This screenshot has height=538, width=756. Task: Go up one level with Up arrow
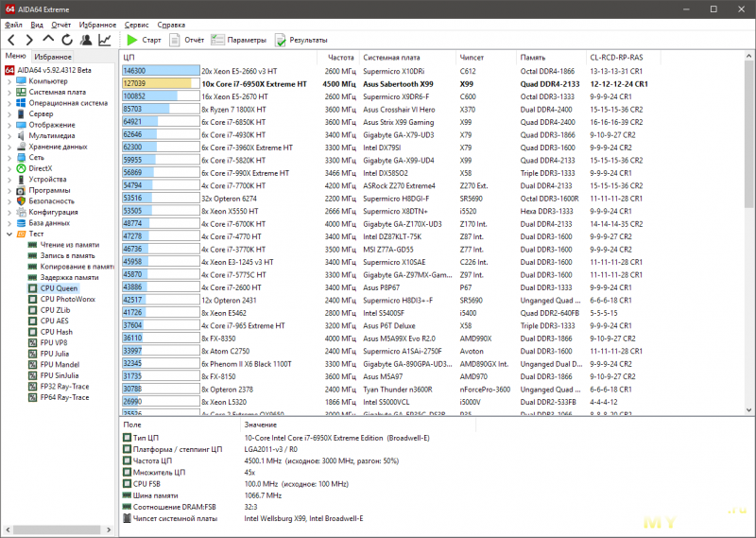coord(48,39)
